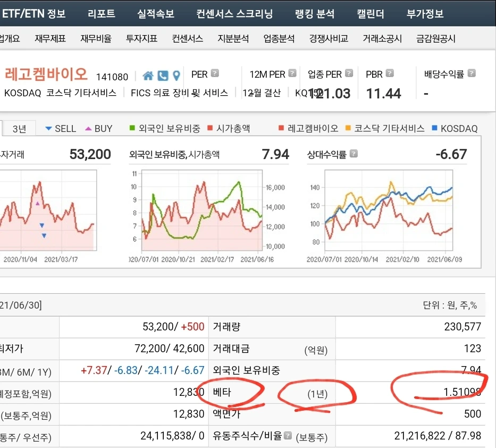Toggle the orange 코스닥 기타서비스 legend swatch
The height and width of the screenshot is (448, 496).
(348, 128)
